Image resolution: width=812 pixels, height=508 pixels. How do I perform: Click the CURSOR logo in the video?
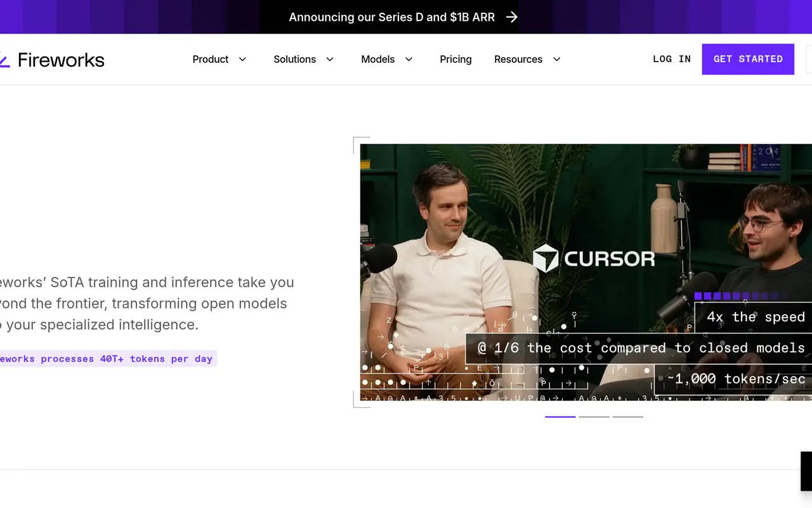click(594, 258)
